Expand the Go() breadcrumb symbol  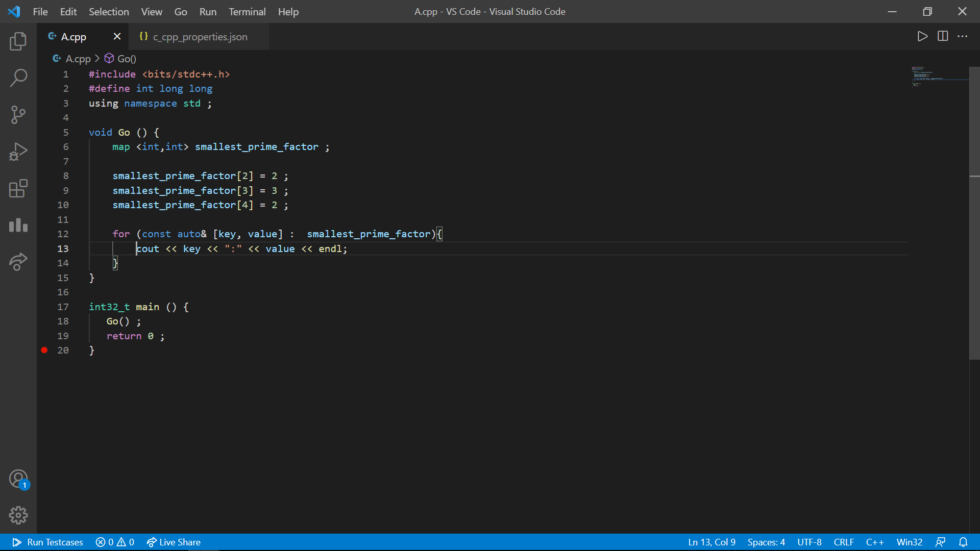click(126, 59)
